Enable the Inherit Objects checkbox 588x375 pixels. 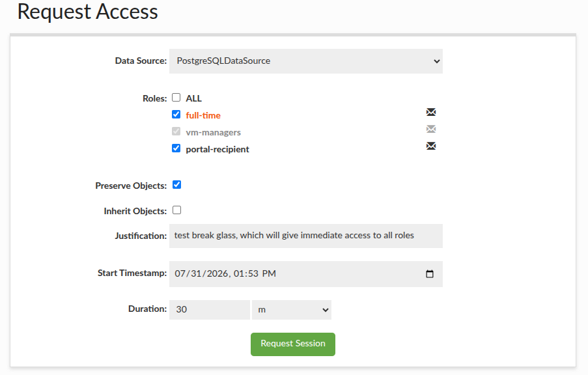[x=176, y=210]
